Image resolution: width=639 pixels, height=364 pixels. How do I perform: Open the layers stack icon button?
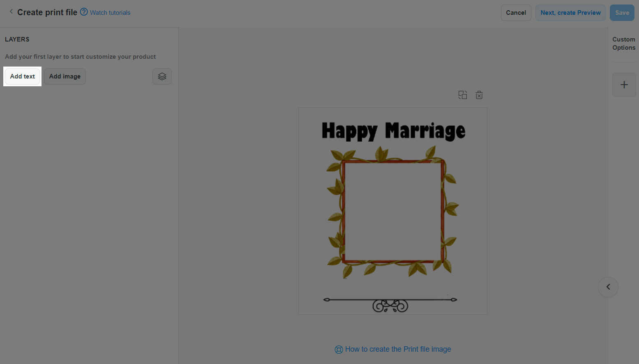(162, 76)
